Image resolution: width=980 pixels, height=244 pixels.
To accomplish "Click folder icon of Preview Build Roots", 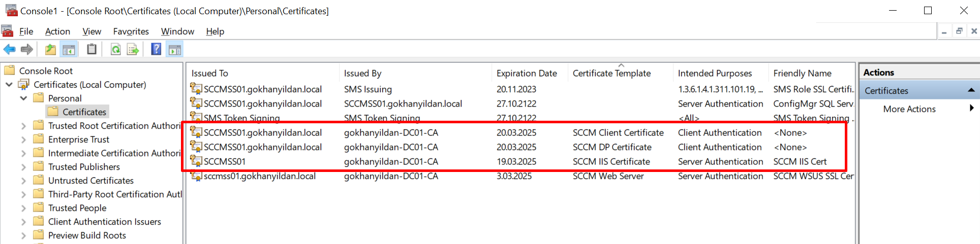I will pos(38,235).
